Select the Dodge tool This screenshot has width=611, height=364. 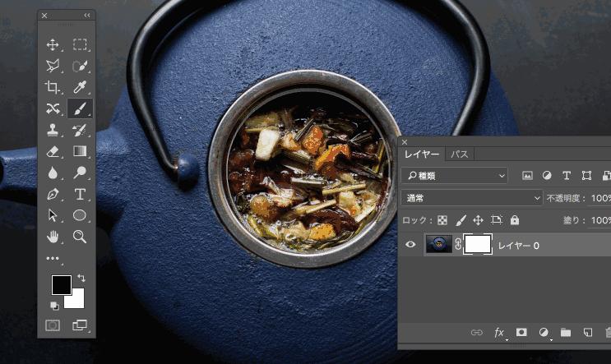point(80,173)
